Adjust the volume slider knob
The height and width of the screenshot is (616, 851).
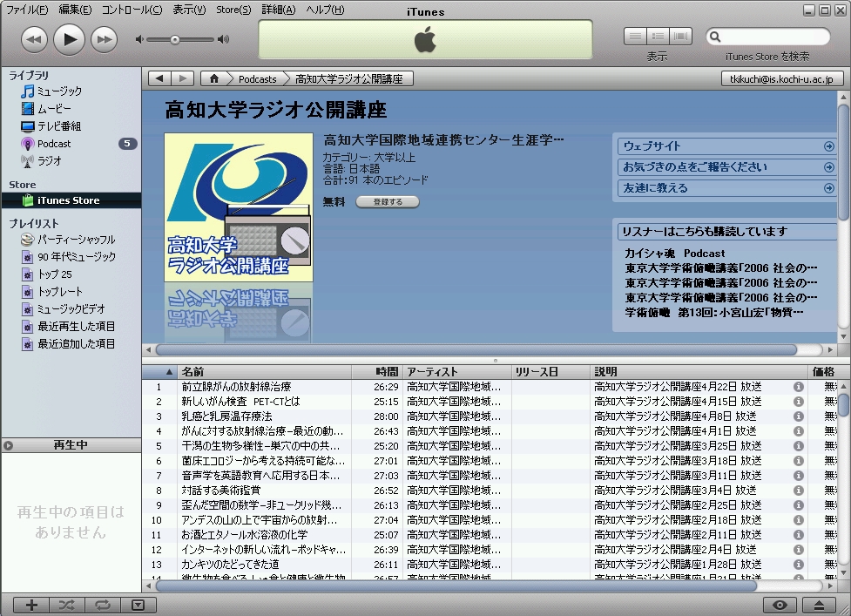coord(175,39)
